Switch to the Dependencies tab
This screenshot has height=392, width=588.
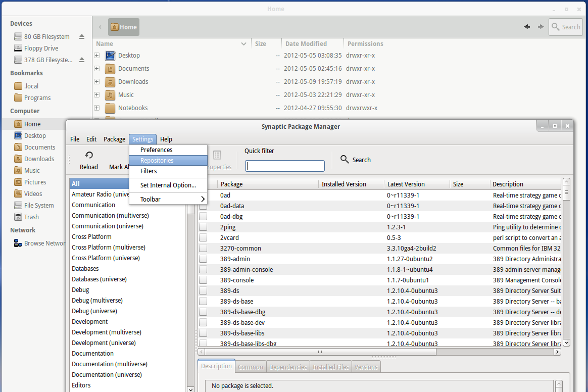(x=288, y=367)
